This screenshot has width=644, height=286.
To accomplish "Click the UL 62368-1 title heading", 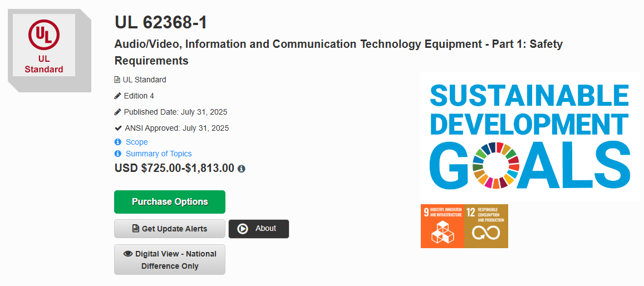I will pos(161,22).
